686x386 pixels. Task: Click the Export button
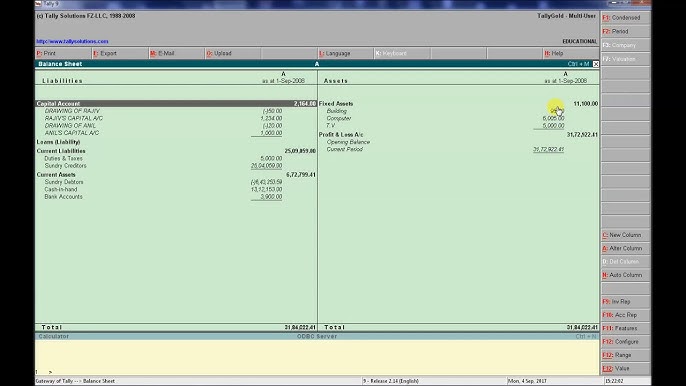tap(120, 53)
